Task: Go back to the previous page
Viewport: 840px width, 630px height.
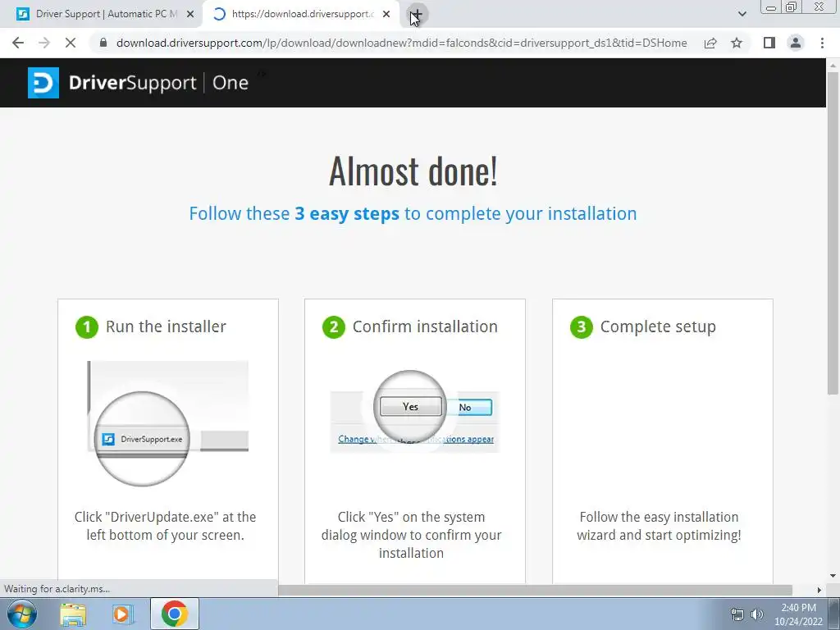Action: point(18,43)
